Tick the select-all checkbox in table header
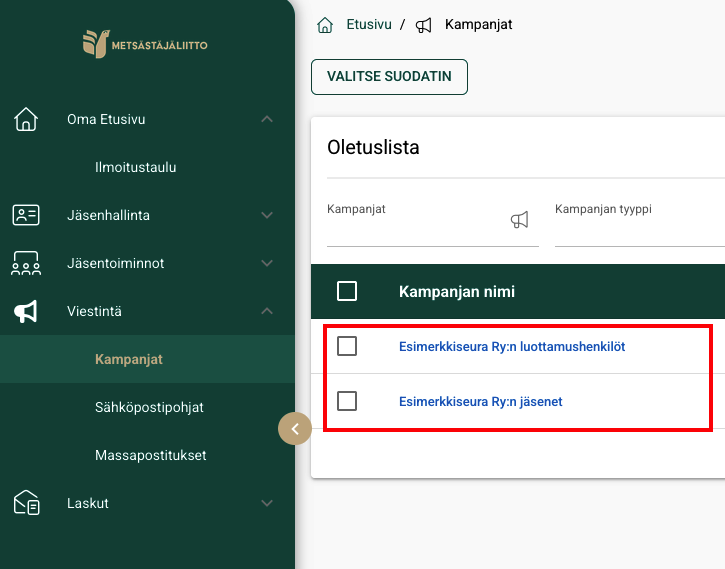 (347, 291)
